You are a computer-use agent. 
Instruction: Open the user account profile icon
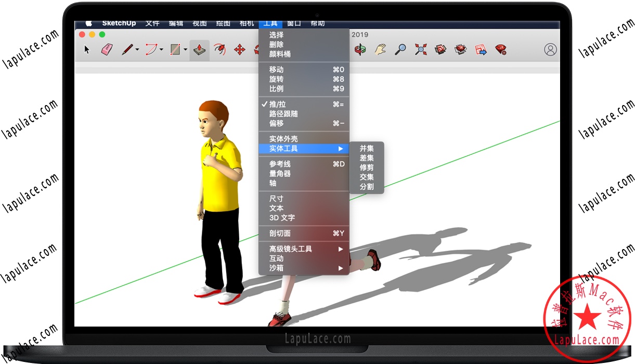[550, 50]
